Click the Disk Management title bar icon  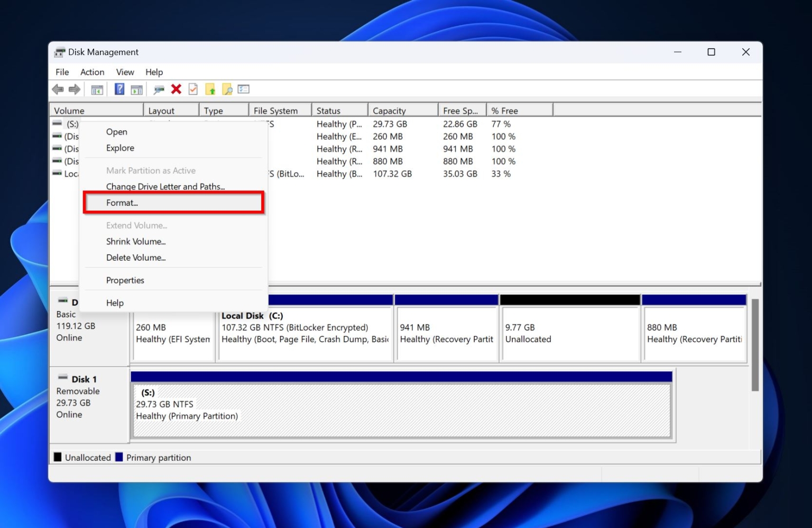(x=60, y=52)
